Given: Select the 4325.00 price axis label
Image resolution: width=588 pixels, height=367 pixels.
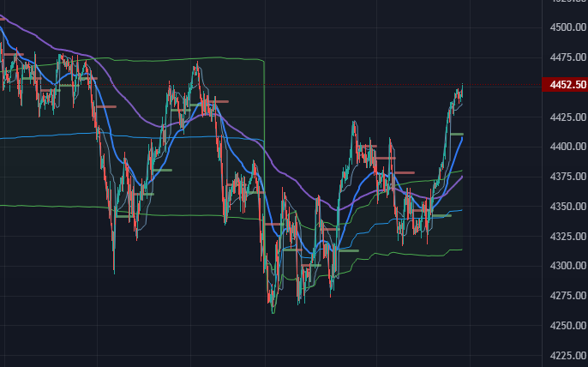Looking at the screenshot, I should (567, 237).
